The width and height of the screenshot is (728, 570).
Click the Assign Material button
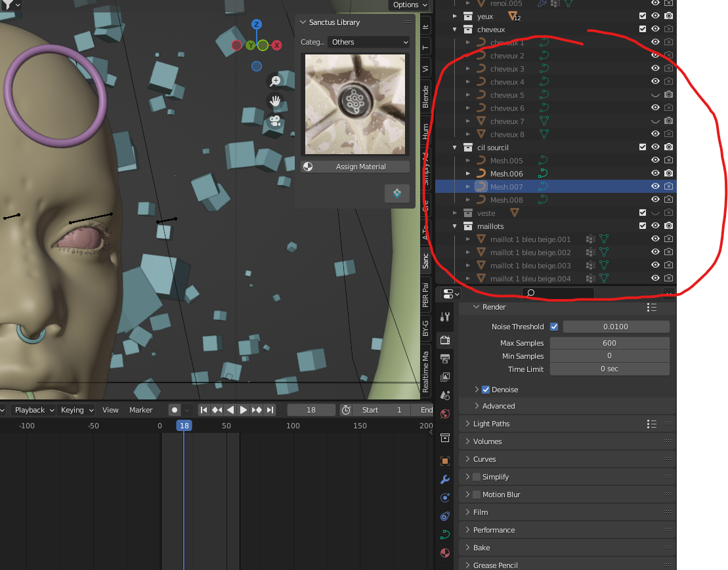click(355, 167)
